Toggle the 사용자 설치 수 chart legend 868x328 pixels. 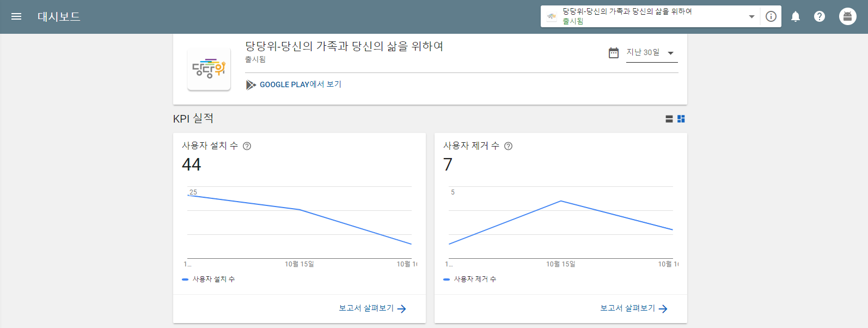[x=209, y=279]
